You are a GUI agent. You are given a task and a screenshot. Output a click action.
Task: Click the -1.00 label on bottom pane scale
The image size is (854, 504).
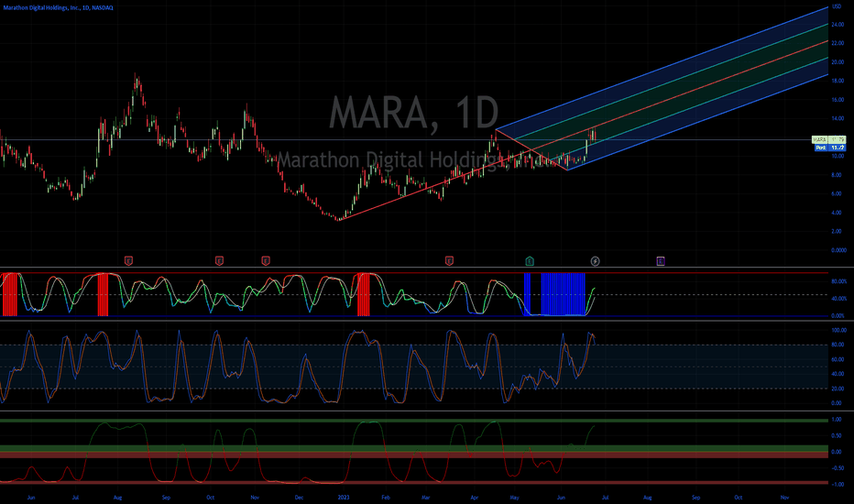coord(838,484)
